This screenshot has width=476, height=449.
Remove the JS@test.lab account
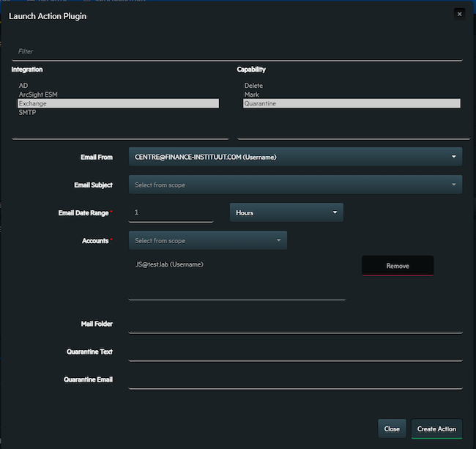coord(398,266)
